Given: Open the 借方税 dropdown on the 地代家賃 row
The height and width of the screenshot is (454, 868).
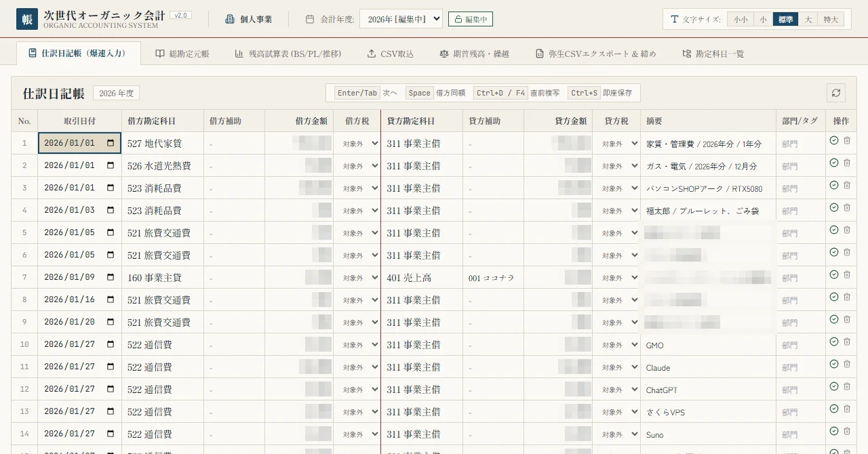Looking at the screenshot, I should click(357, 144).
